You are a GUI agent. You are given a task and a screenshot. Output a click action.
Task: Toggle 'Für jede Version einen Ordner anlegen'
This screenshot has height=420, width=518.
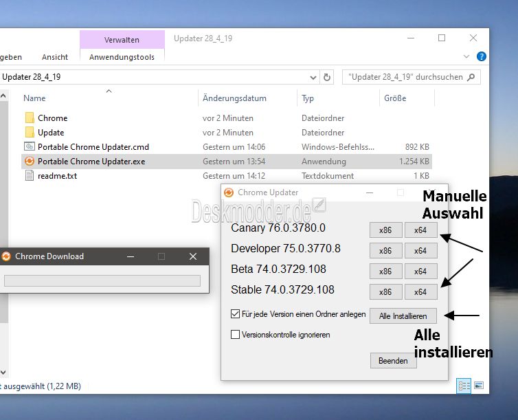(236, 314)
